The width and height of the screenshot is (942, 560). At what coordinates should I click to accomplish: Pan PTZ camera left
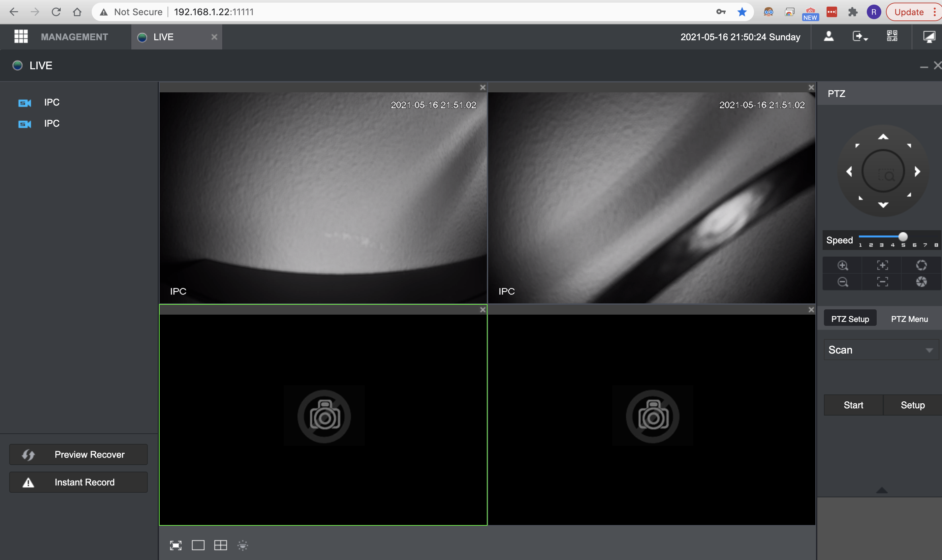tap(849, 172)
